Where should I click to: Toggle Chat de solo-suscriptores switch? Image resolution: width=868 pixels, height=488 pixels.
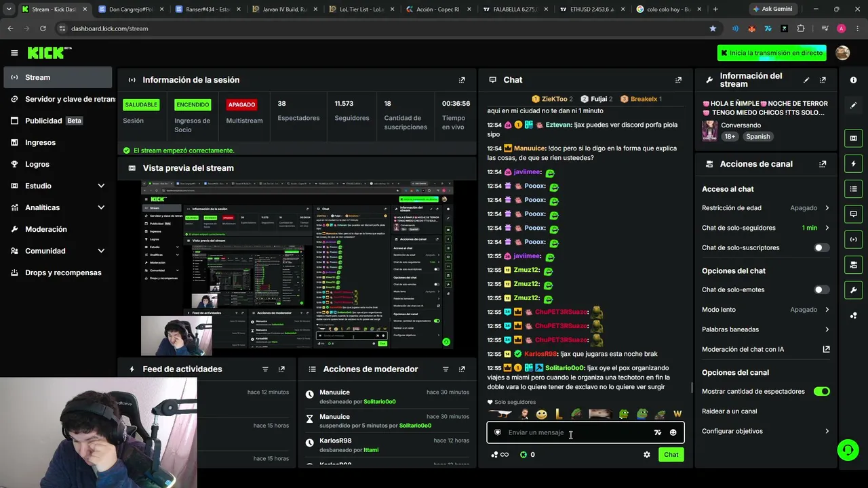(821, 248)
